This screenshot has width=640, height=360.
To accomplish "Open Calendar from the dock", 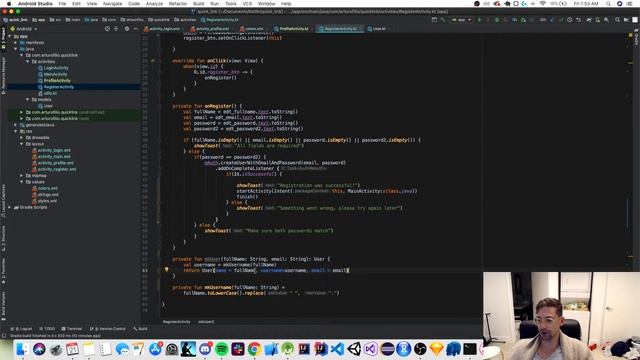I will coord(72,349).
